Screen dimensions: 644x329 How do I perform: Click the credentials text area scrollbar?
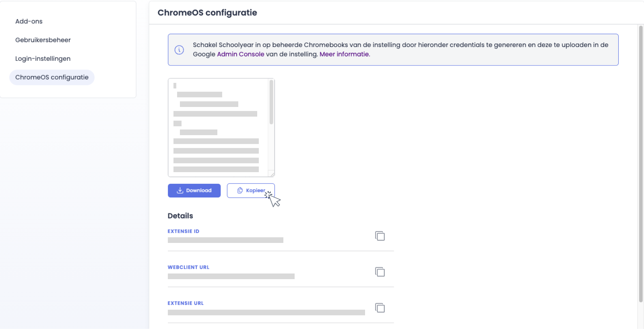coord(271,102)
